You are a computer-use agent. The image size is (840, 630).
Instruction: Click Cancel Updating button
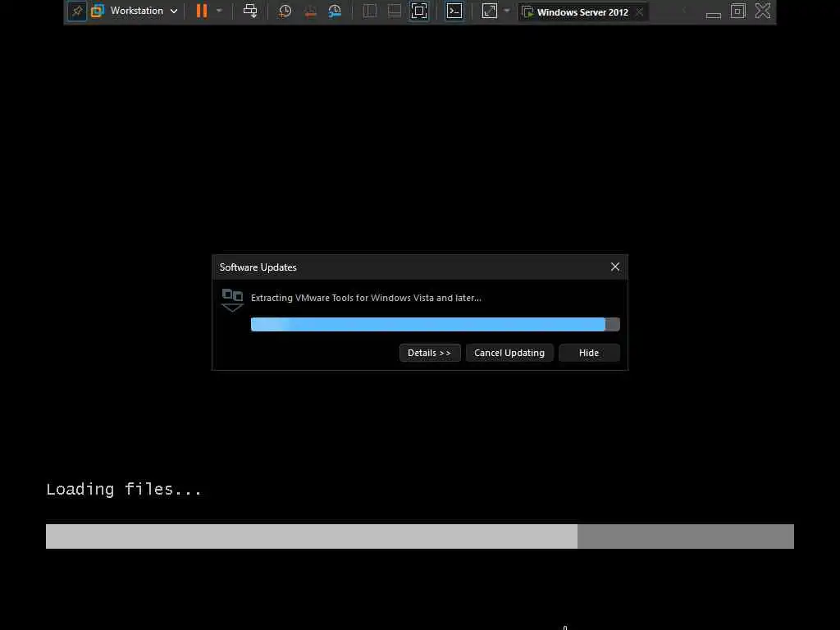pyautogui.click(x=509, y=353)
